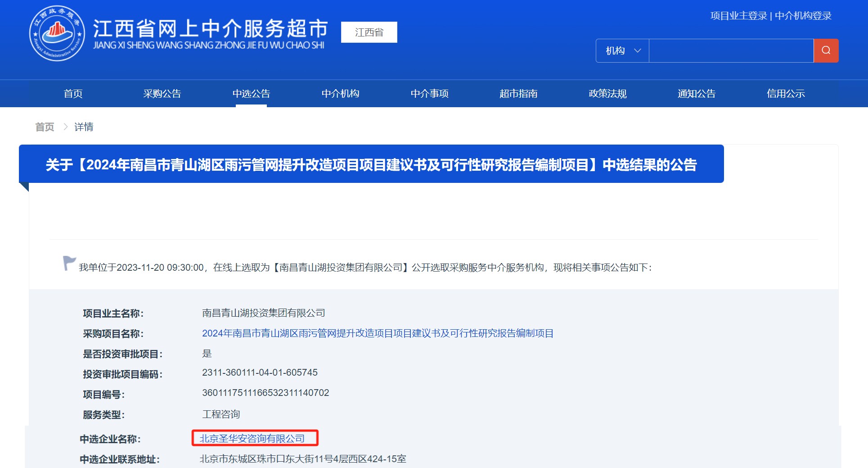
Task: Open the 政策法规 navigation item
Action: tap(607, 94)
